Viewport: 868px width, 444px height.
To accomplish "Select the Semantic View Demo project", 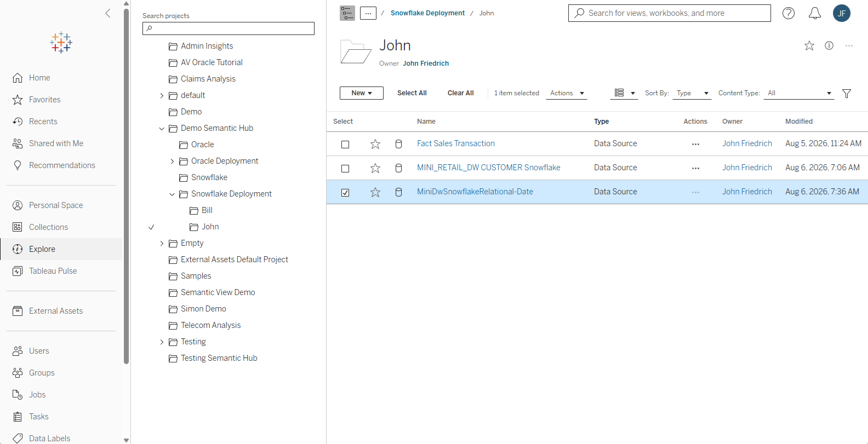I will point(218,292).
